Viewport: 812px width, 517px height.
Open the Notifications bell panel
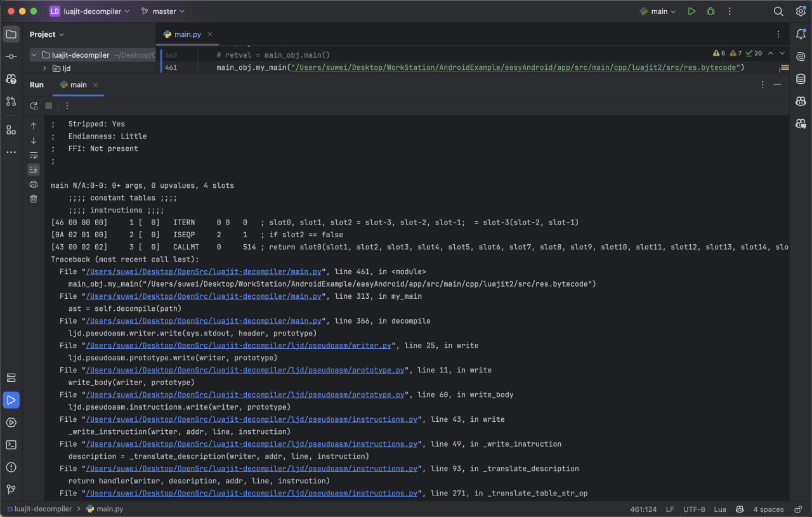click(x=801, y=34)
